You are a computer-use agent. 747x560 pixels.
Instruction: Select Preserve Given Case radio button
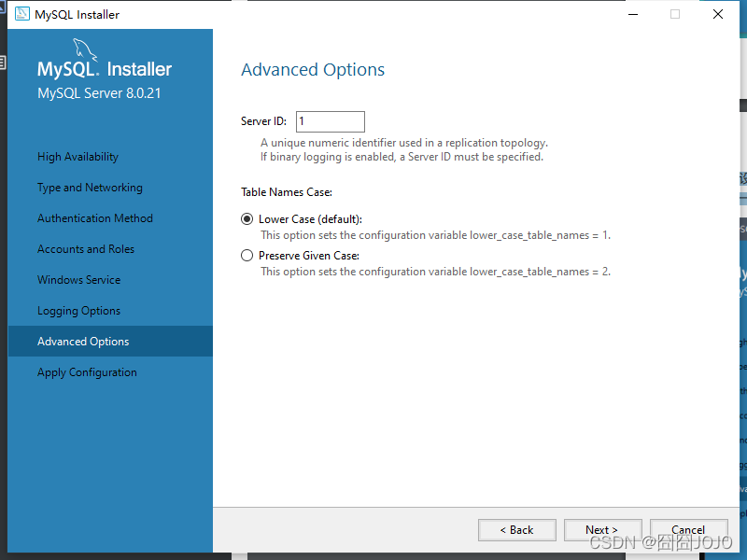(247, 256)
